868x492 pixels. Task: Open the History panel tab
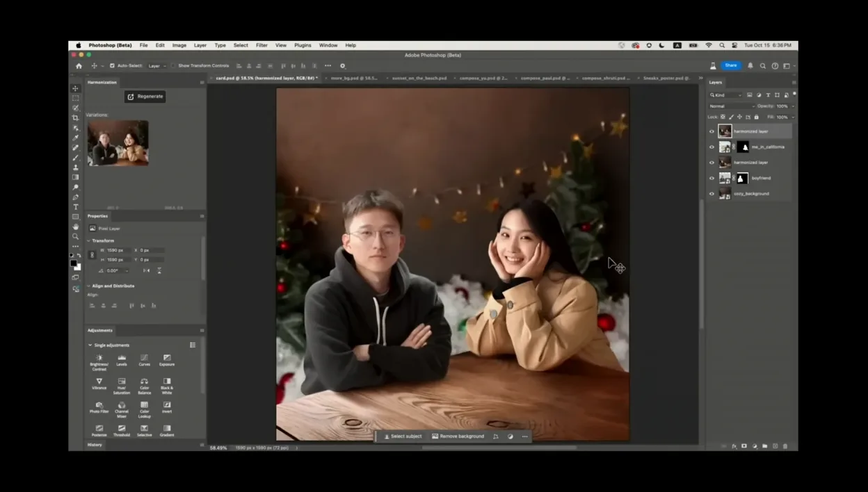95,445
